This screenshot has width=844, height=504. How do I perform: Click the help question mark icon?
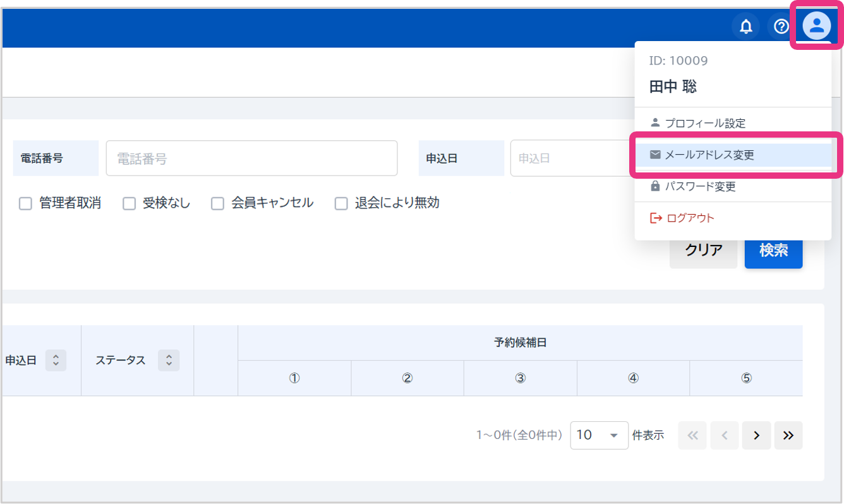point(781,27)
